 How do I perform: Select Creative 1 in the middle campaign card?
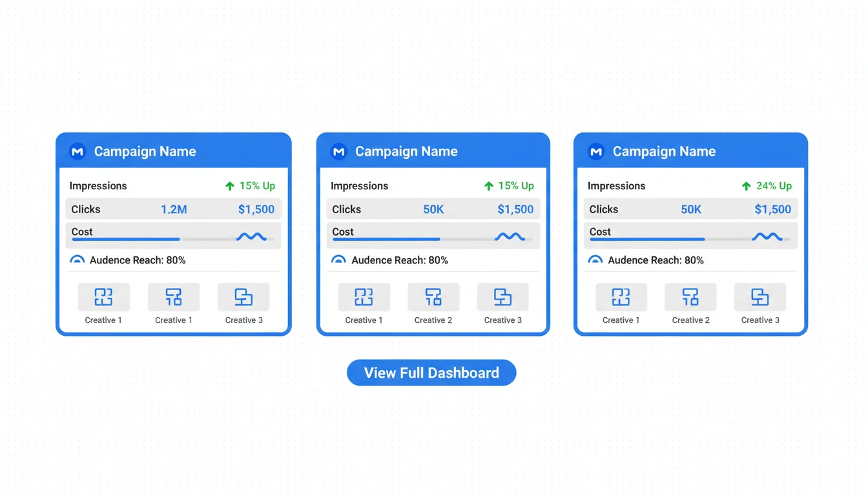click(x=364, y=297)
